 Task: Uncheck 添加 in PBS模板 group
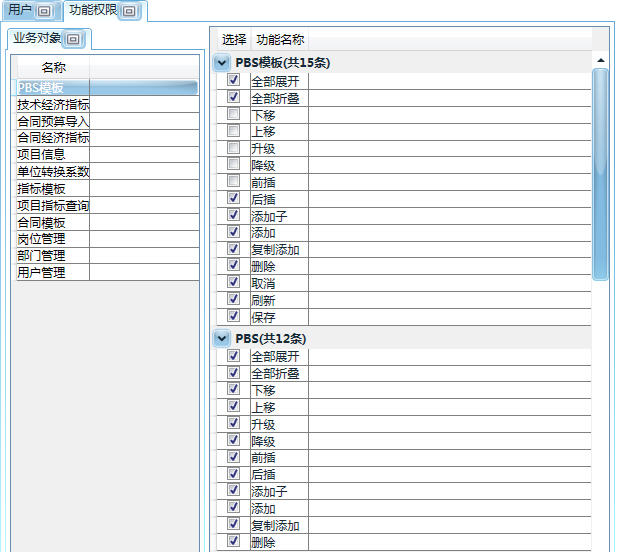(233, 231)
